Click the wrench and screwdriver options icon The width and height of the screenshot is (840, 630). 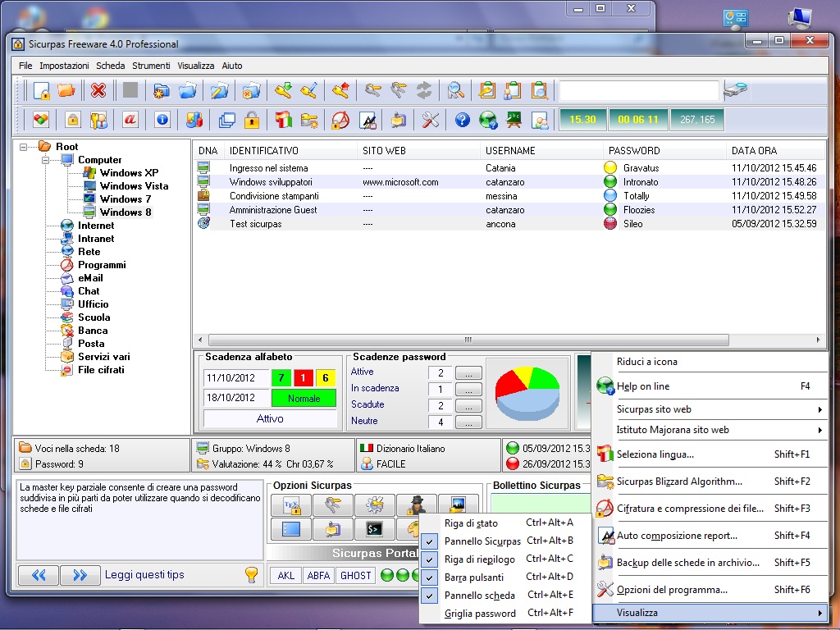(430, 120)
